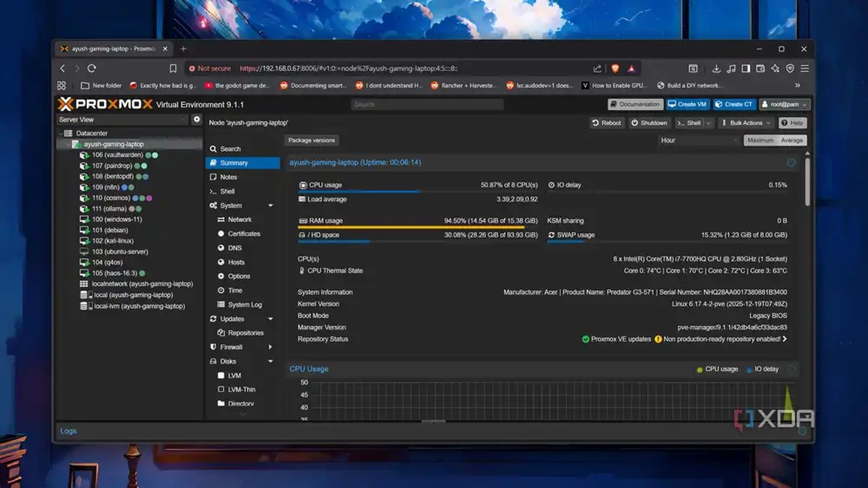Open a new browser tab
Image resolution: width=868 pixels, height=488 pixels.
pos(183,48)
